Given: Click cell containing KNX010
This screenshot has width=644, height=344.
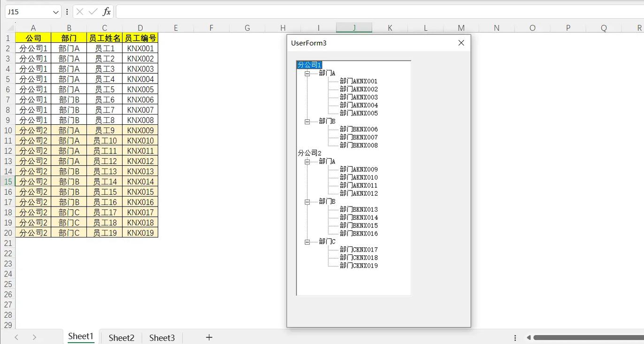Looking at the screenshot, I should point(140,141).
